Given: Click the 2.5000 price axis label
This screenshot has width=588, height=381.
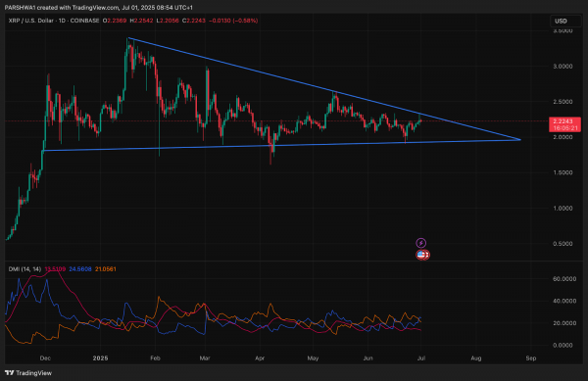Looking at the screenshot, I should [x=563, y=102].
